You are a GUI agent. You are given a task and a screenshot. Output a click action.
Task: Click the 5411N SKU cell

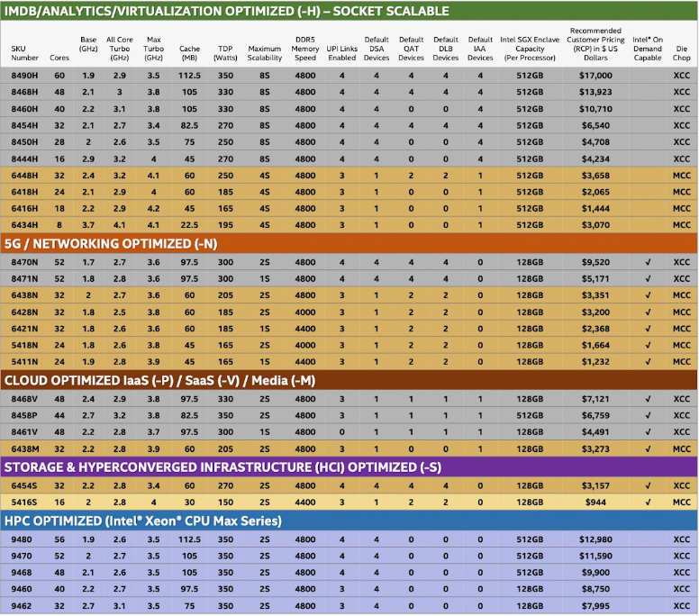point(24,361)
